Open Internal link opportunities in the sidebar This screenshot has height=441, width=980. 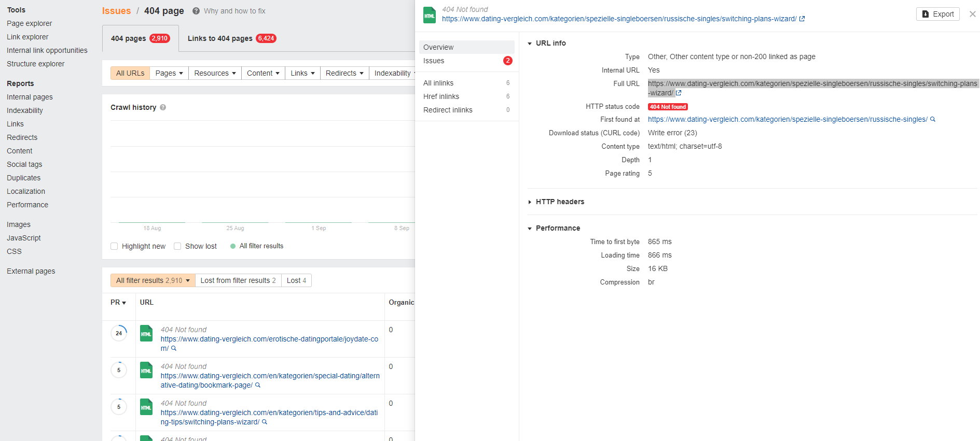47,50
